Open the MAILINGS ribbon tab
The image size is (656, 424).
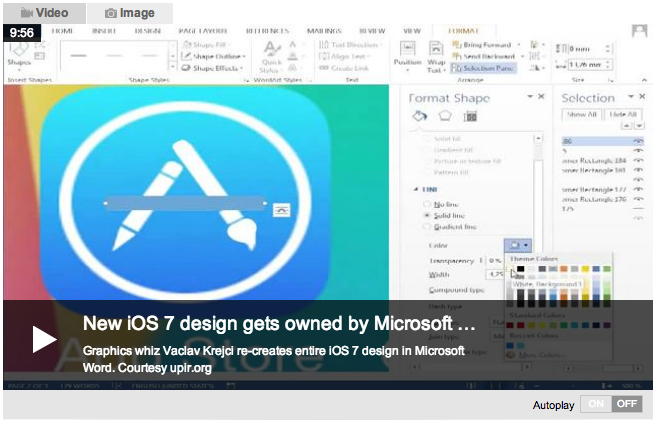point(324,31)
